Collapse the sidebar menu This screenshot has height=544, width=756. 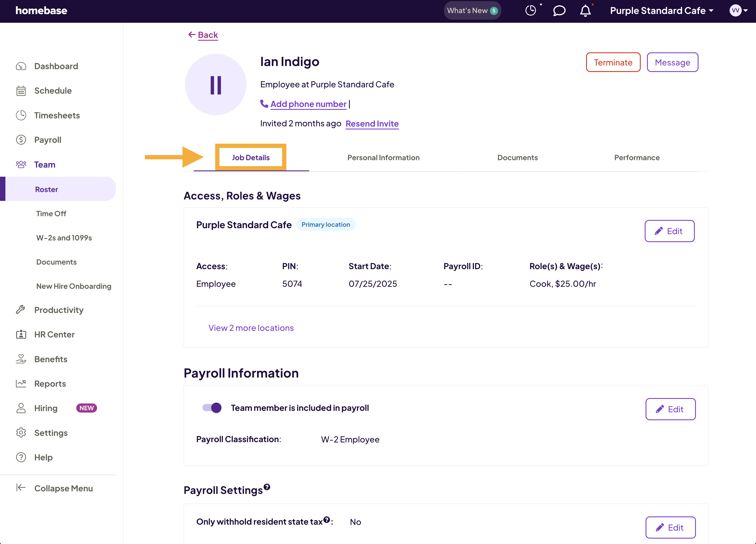click(55, 488)
